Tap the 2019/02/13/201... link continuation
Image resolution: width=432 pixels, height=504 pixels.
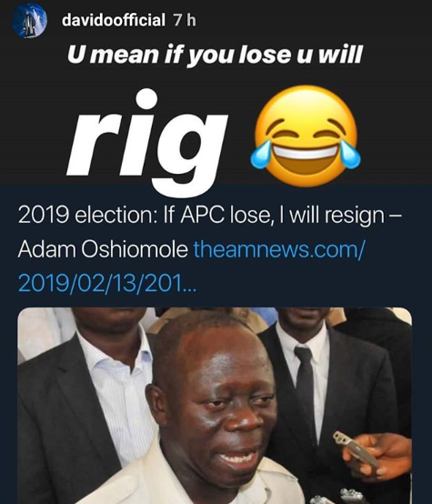click(x=107, y=283)
